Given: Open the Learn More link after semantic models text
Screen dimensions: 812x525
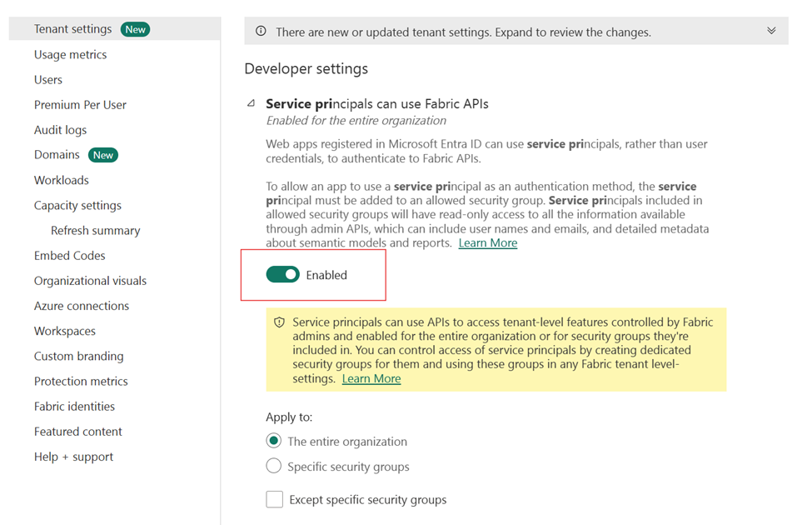Looking at the screenshot, I should [488, 243].
